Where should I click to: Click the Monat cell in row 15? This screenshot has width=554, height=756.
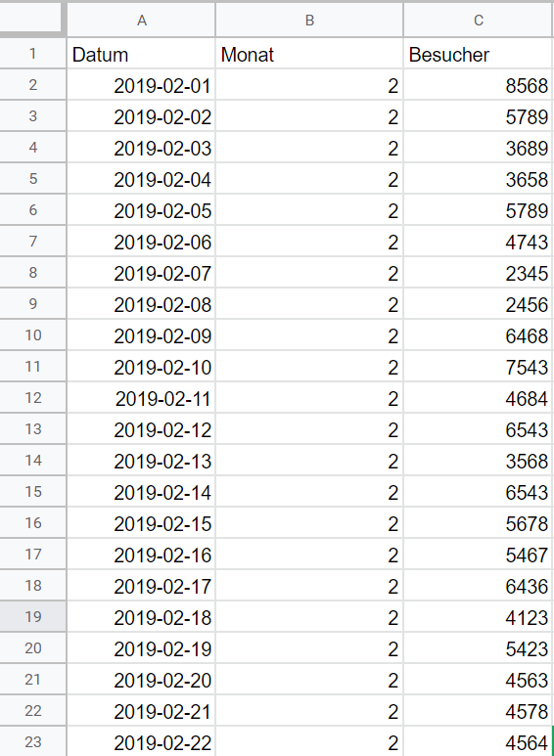tap(309, 491)
